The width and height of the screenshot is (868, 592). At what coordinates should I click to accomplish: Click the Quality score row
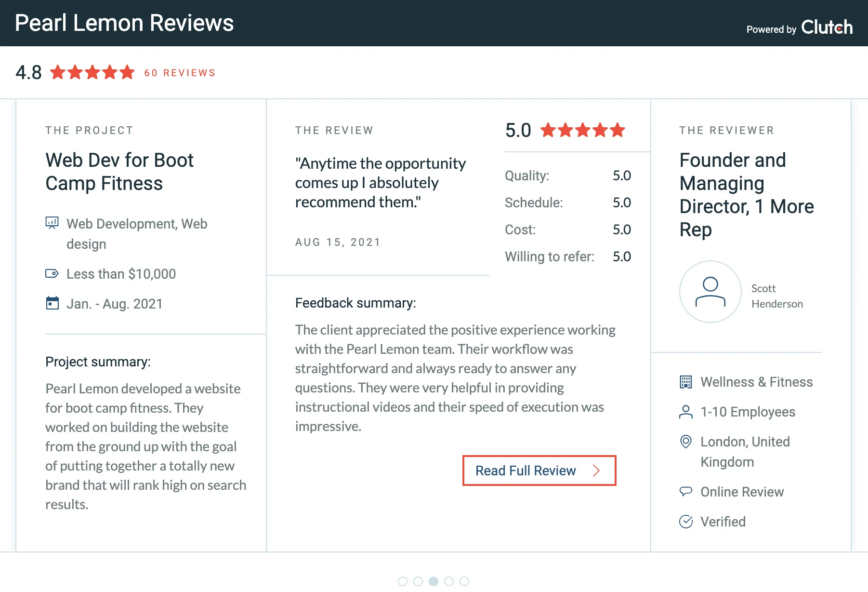[x=567, y=175]
